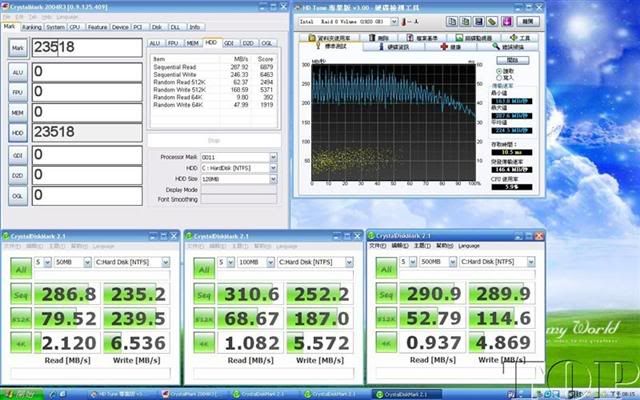Open the Language menu in CrystalMark 2004R3

coord(67,17)
